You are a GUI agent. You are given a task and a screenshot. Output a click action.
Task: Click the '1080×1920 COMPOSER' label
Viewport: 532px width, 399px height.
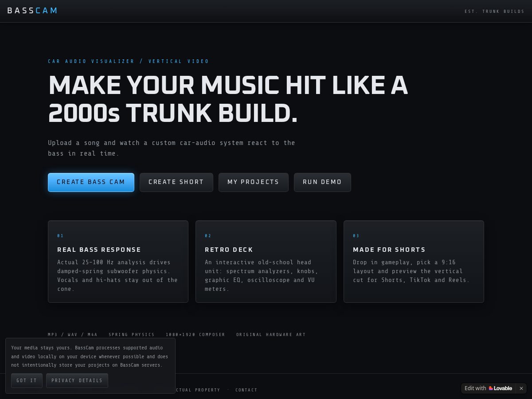(196, 335)
